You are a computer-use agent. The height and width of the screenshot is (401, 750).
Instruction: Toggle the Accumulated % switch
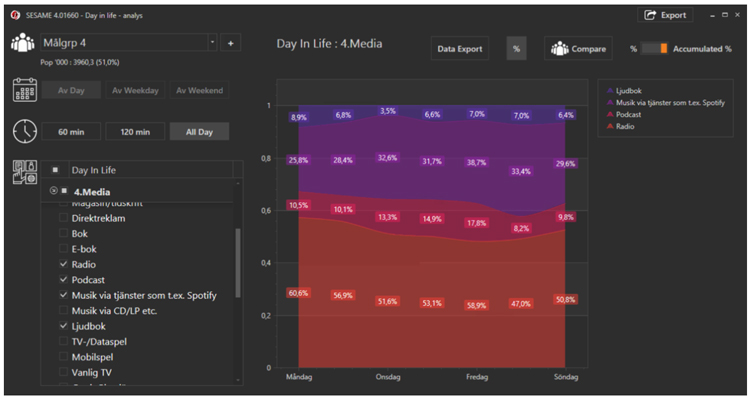(x=654, y=48)
